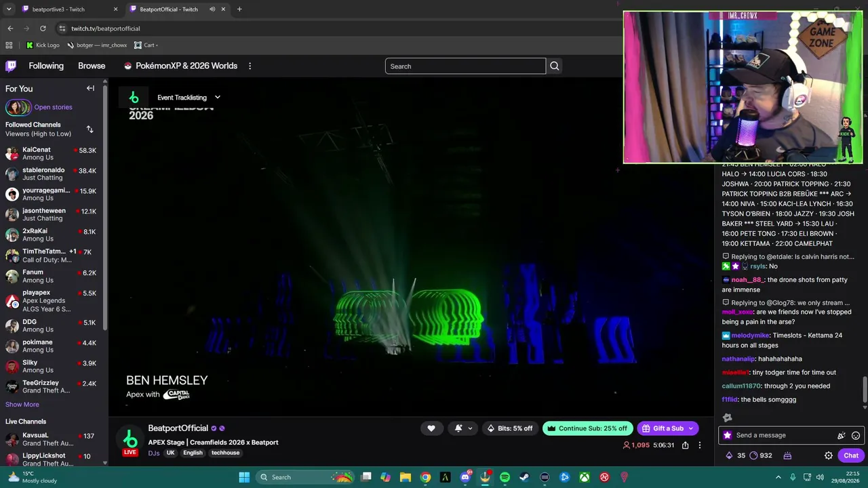Screen dimensions: 868x488
Task: Open botger — imr_chowx bookmark
Action: (x=97, y=45)
